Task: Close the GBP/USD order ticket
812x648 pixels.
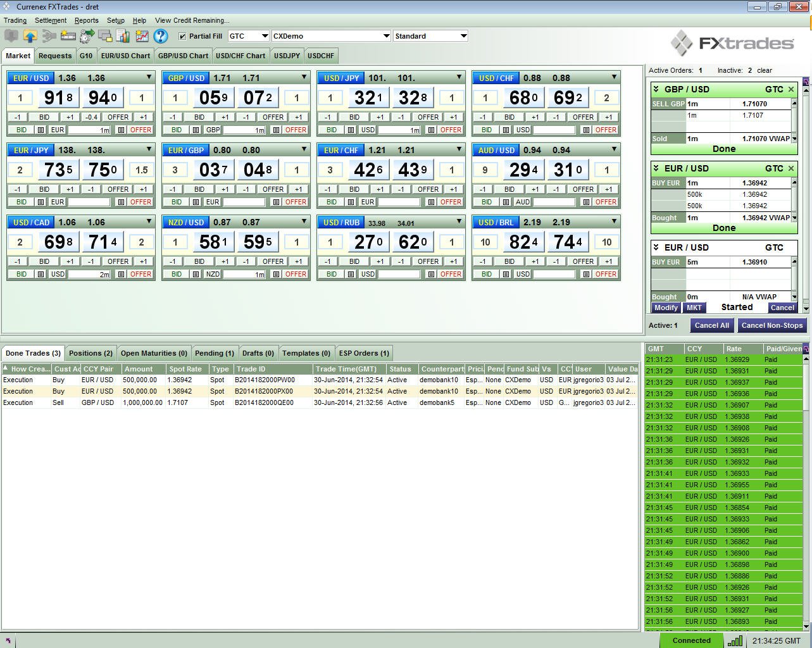Action: [790, 89]
